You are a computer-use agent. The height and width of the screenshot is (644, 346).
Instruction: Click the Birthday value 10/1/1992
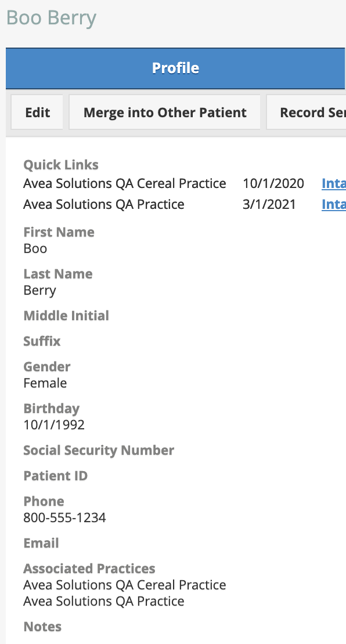(x=53, y=425)
